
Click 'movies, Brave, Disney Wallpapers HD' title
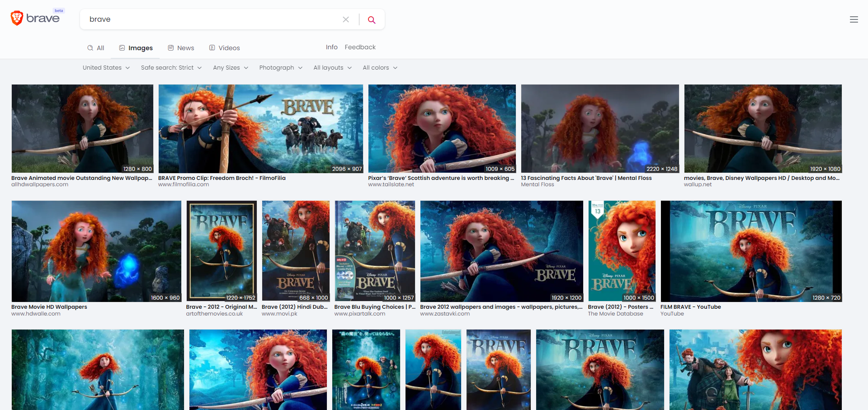pos(762,178)
